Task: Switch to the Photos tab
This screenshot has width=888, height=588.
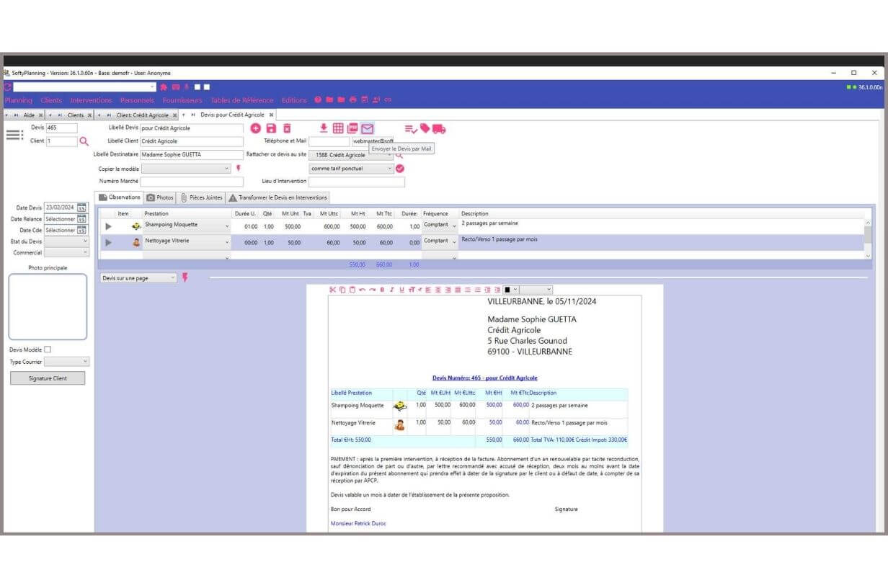Action: click(x=160, y=197)
